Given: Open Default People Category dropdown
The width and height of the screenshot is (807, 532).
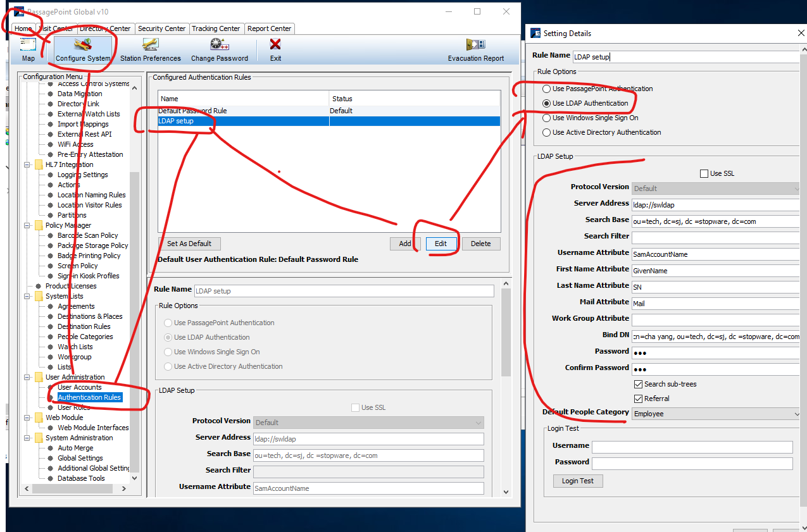Looking at the screenshot, I should 716,414.
